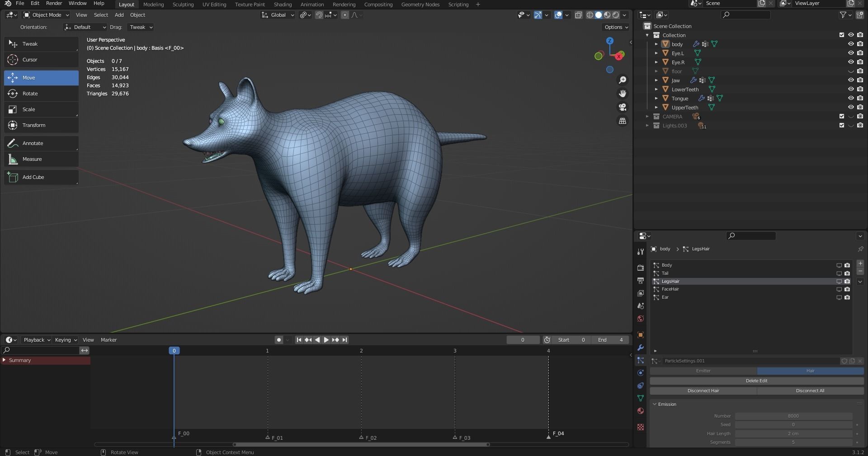Select the Add Cube tool

[x=41, y=177]
